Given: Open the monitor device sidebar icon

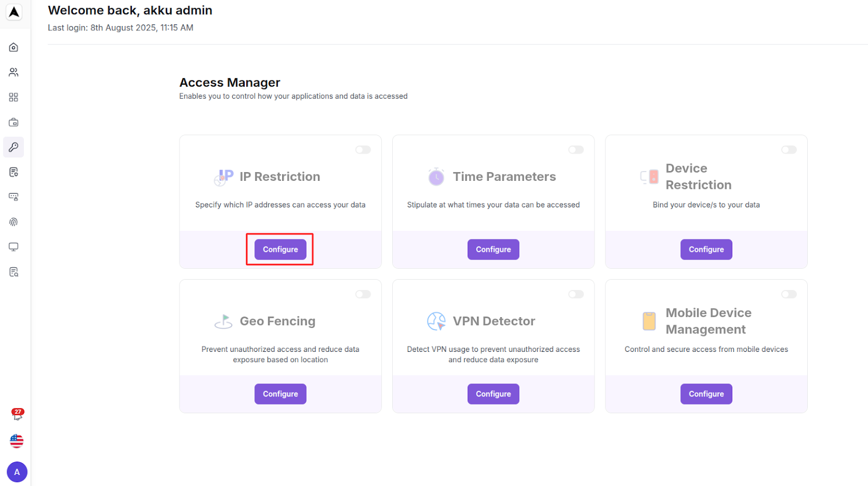Looking at the screenshot, I should [x=14, y=247].
